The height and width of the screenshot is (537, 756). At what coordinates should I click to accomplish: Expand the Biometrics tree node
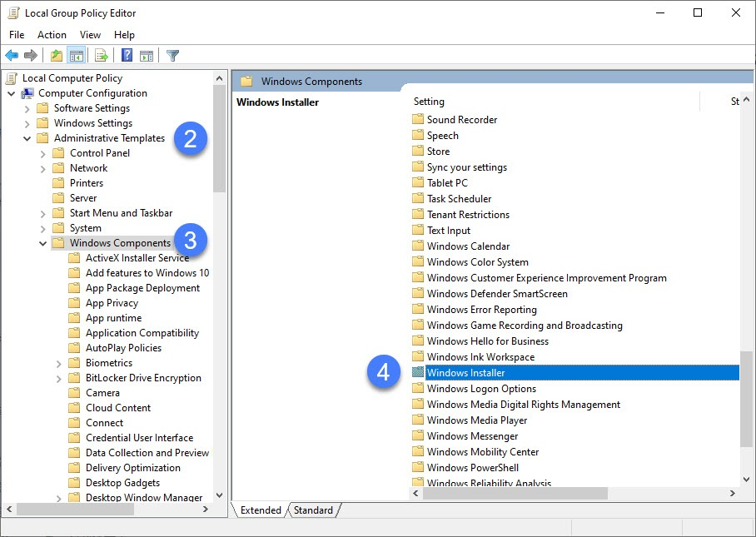(59, 363)
